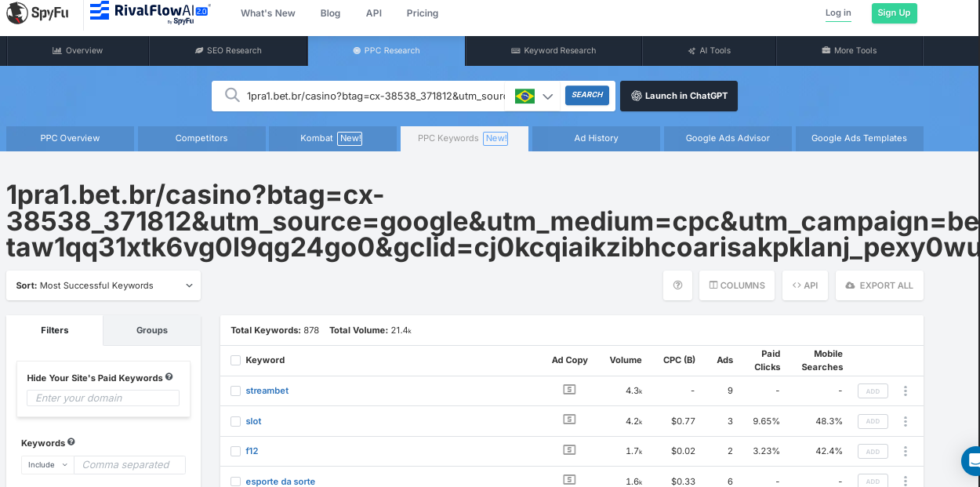The width and height of the screenshot is (980, 487).
Task: Open What's New link
Action: (x=268, y=13)
